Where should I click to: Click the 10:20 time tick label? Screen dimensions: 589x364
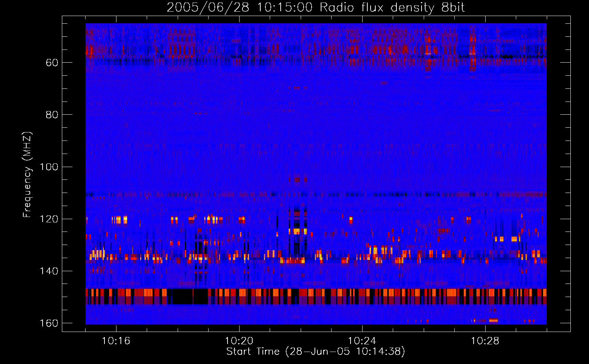(239, 341)
